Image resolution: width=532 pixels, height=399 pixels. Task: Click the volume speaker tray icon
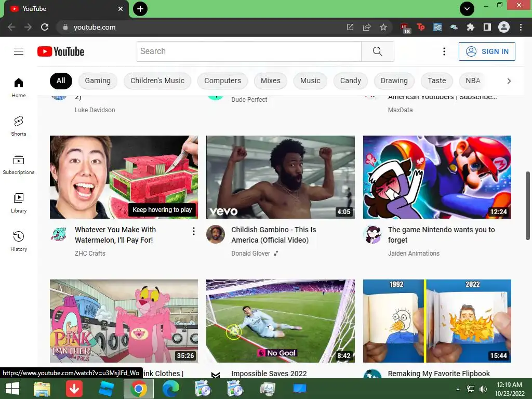[x=483, y=389]
